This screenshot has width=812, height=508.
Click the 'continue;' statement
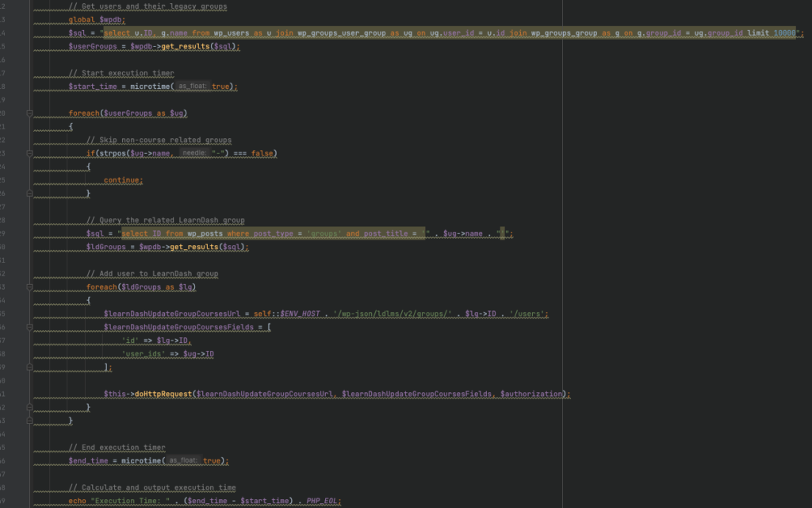pyautogui.click(x=123, y=180)
